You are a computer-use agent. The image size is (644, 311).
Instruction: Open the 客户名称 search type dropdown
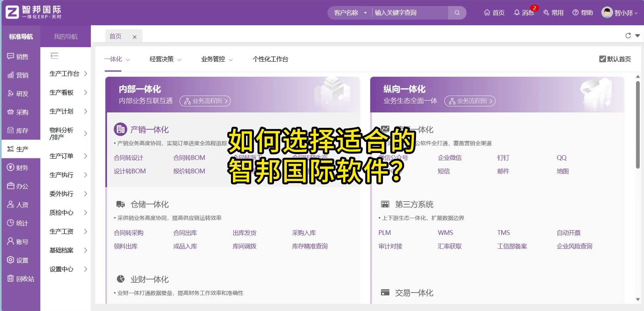(x=350, y=13)
